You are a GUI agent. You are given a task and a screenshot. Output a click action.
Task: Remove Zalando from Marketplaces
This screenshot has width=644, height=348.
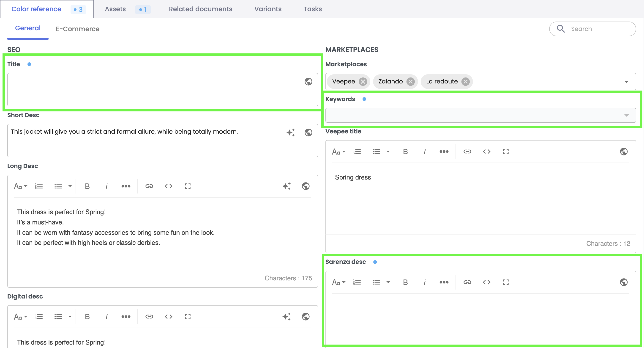pos(410,82)
